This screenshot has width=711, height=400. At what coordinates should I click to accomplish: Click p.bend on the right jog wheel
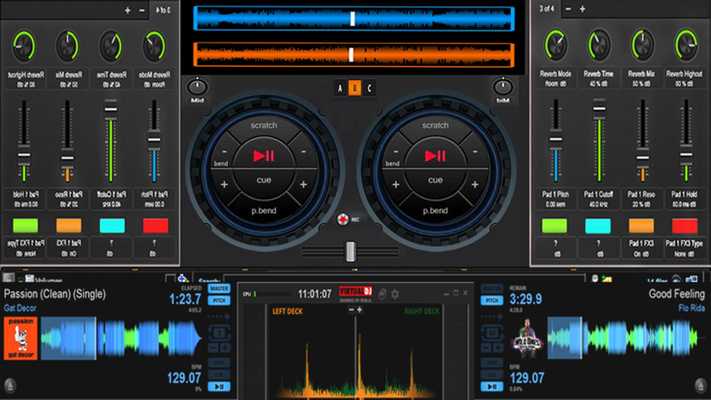(x=435, y=211)
